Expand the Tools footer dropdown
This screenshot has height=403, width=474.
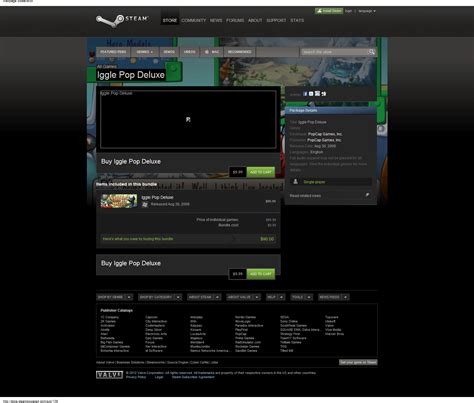pos(302,297)
